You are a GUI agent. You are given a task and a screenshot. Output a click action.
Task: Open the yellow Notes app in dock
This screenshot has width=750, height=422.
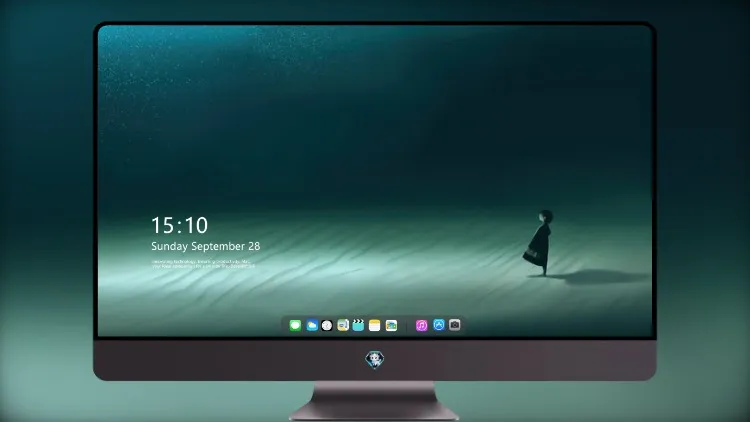pos(375,325)
